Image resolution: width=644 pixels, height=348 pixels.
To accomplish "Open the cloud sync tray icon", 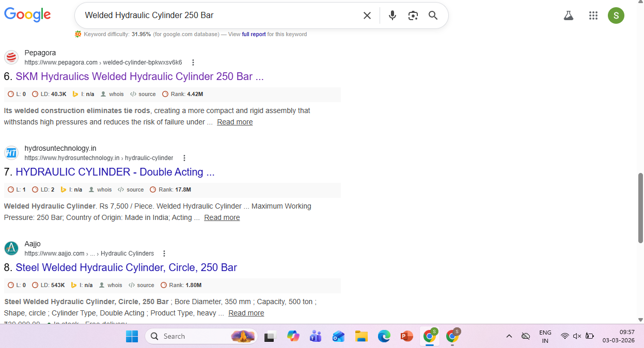I will coord(526,336).
